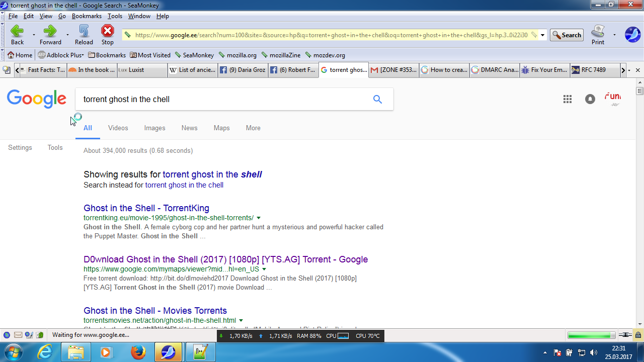Open the Help menu

click(163, 16)
